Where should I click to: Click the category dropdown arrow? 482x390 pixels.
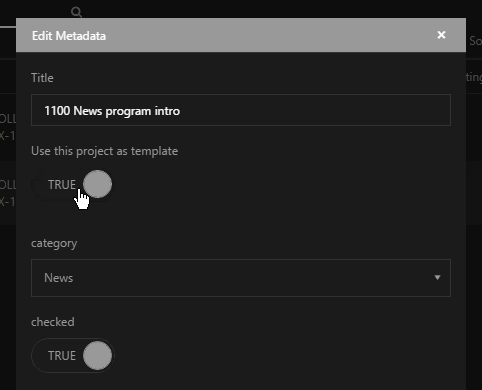point(437,277)
